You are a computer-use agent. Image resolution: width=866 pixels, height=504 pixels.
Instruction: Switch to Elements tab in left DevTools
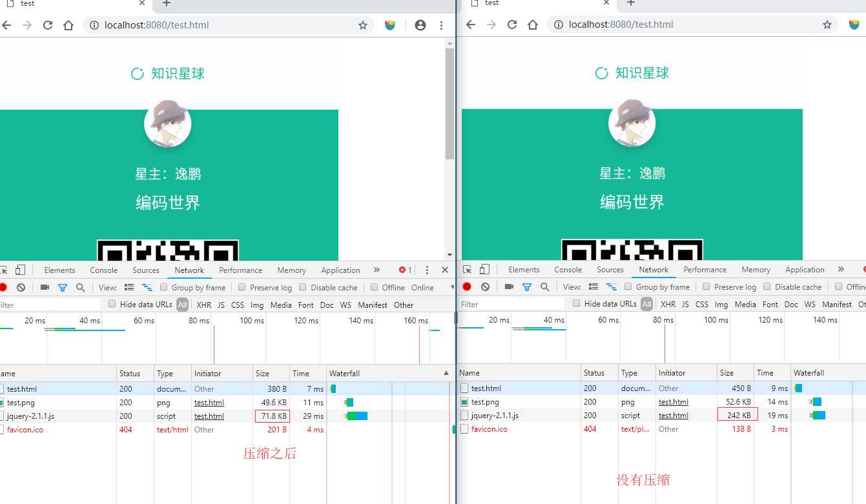[59, 270]
